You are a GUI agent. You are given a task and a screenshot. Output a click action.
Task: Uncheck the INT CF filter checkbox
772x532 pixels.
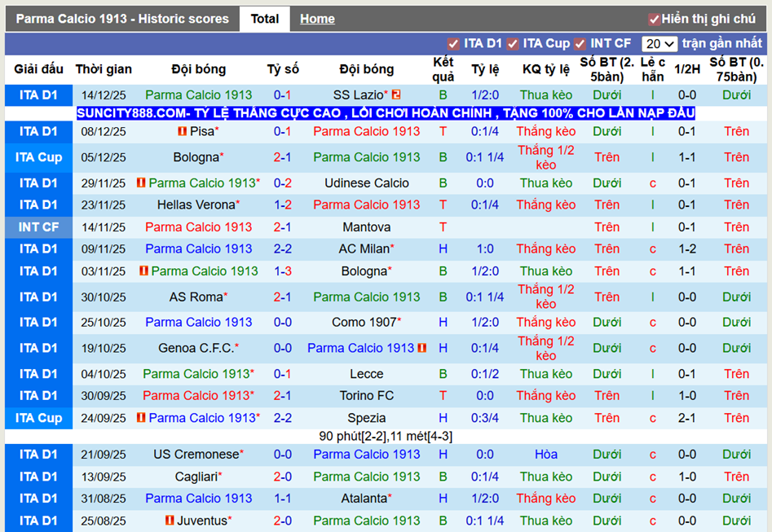[580, 44]
